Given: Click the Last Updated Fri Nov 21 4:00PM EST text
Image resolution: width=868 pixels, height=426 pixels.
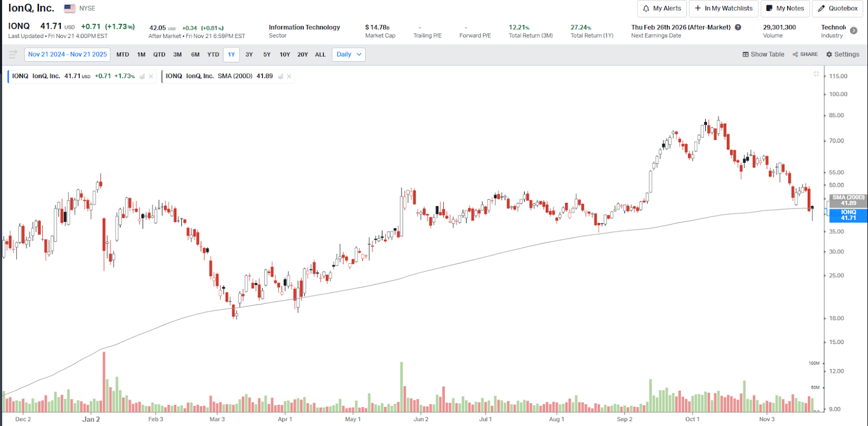Looking at the screenshot, I should 58,36.
